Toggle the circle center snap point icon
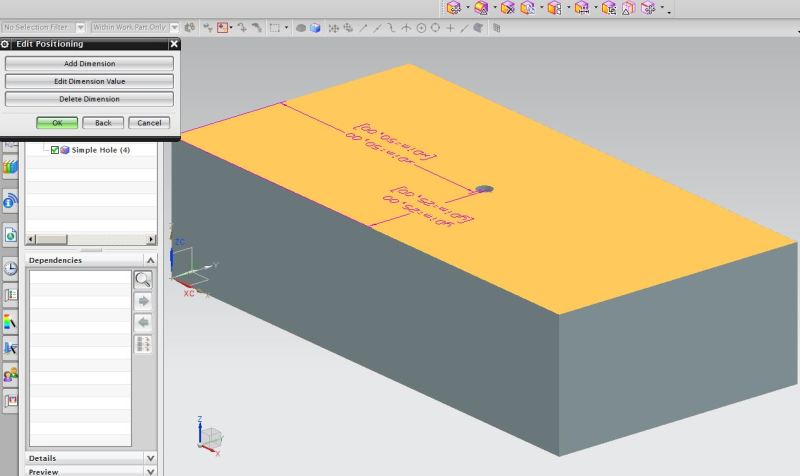Viewport: 800px width, 476px height. pyautogui.click(x=421, y=28)
